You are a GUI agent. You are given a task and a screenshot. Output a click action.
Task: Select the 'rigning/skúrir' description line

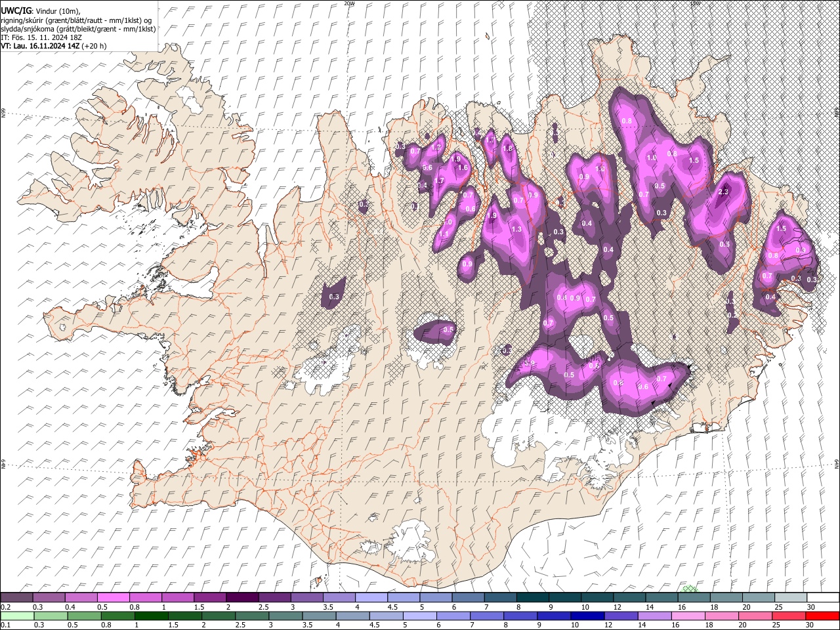coord(77,20)
